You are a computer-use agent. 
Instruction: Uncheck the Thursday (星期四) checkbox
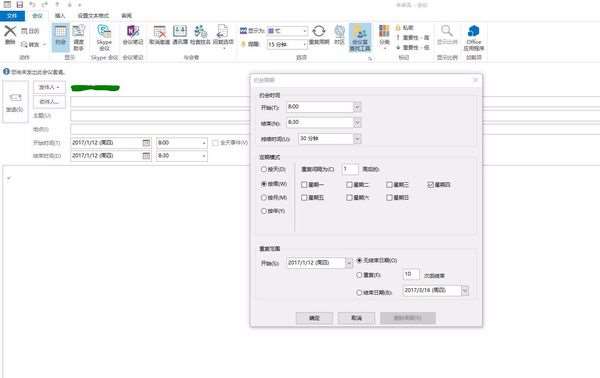coord(430,185)
